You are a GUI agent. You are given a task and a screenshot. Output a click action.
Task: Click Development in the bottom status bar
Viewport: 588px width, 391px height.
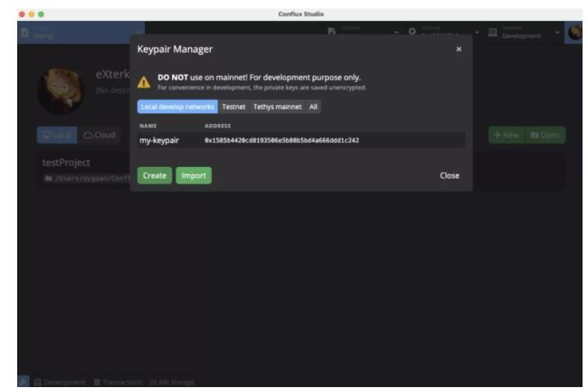point(60,382)
